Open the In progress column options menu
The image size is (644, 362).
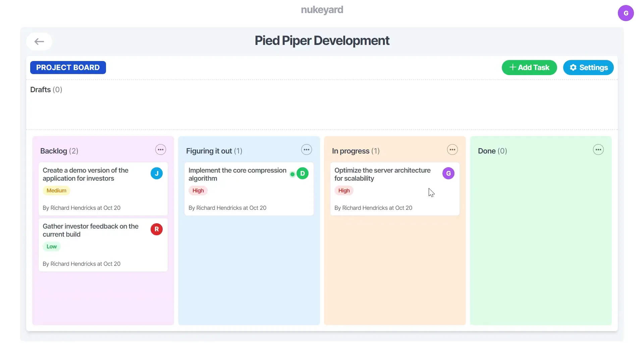tap(452, 150)
